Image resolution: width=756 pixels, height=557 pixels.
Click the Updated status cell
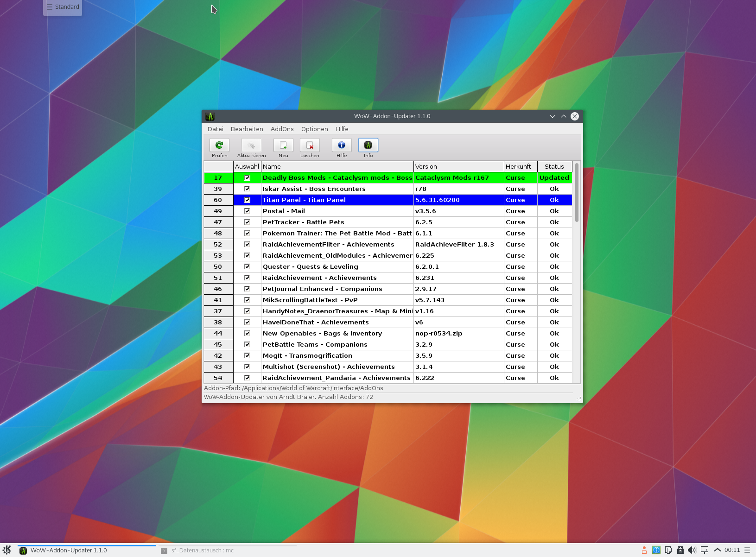point(554,177)
